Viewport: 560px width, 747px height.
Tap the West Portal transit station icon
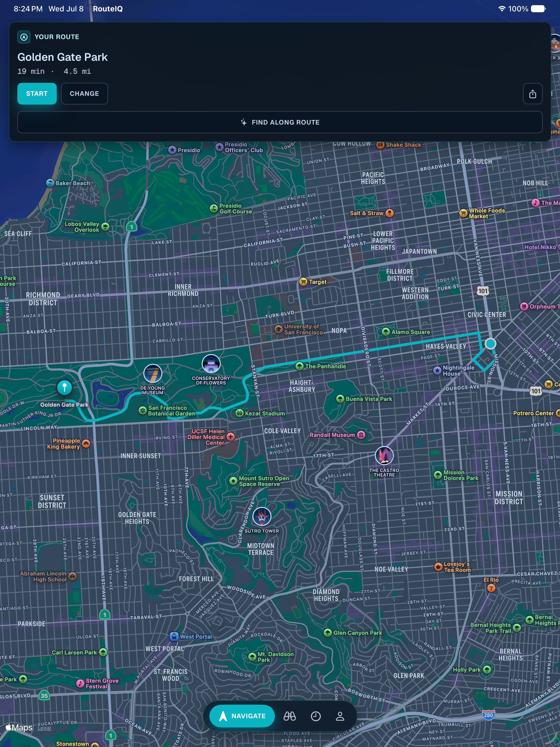[x=174, y=636]
